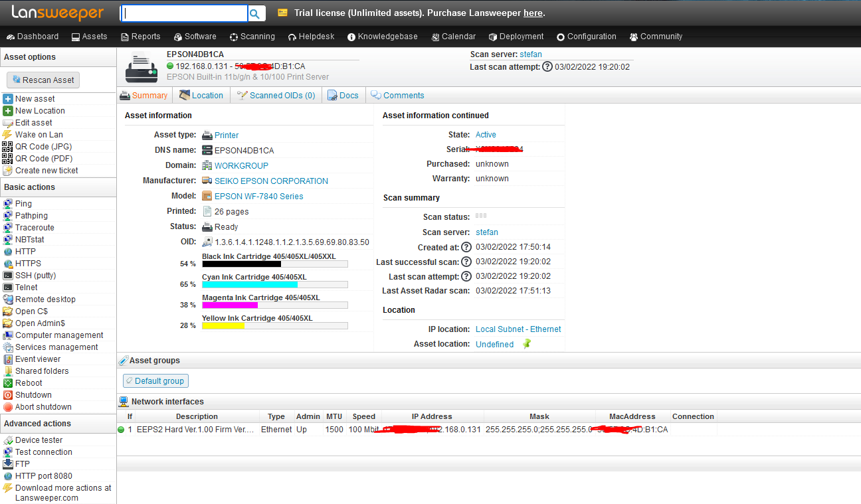Image resolution: width=861 pixels, height=504 pixels.
Task: Click in the top search input field
Action: (183, 13)
